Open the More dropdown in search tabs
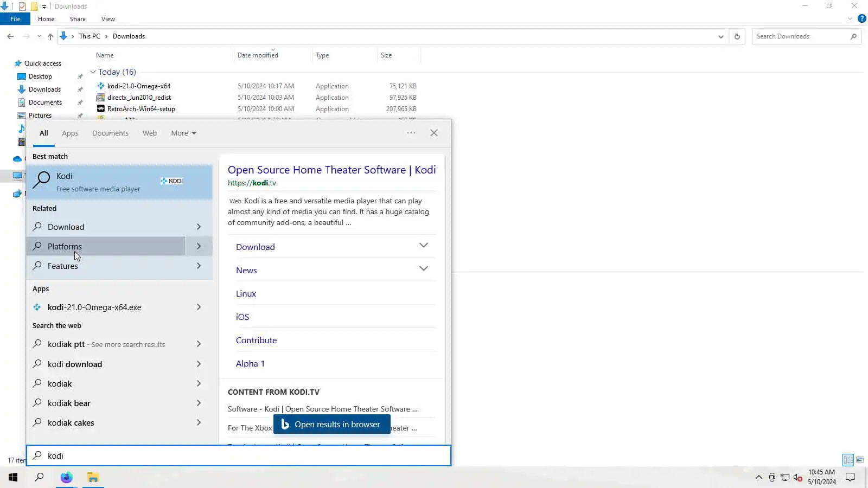 point(183,133)
